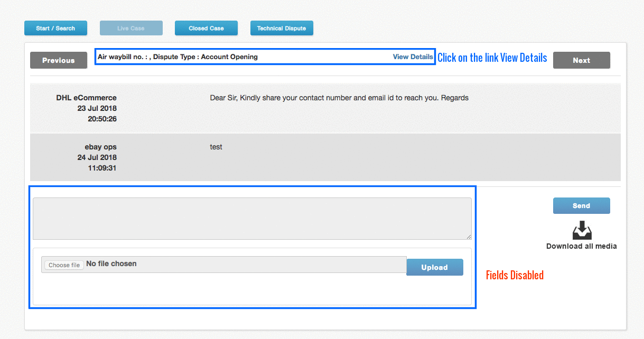Switch to the Closed Case tab
Viewport: 644px width, 339px height.
pos(206,27)
